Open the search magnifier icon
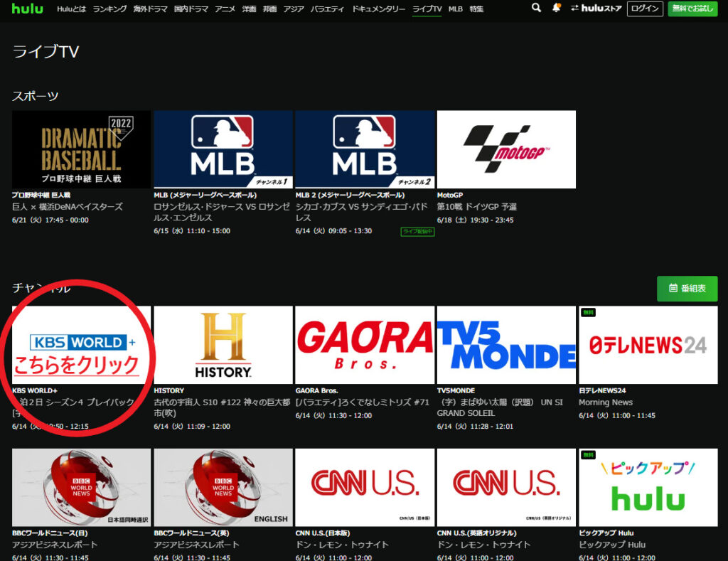 click(536, 9)
